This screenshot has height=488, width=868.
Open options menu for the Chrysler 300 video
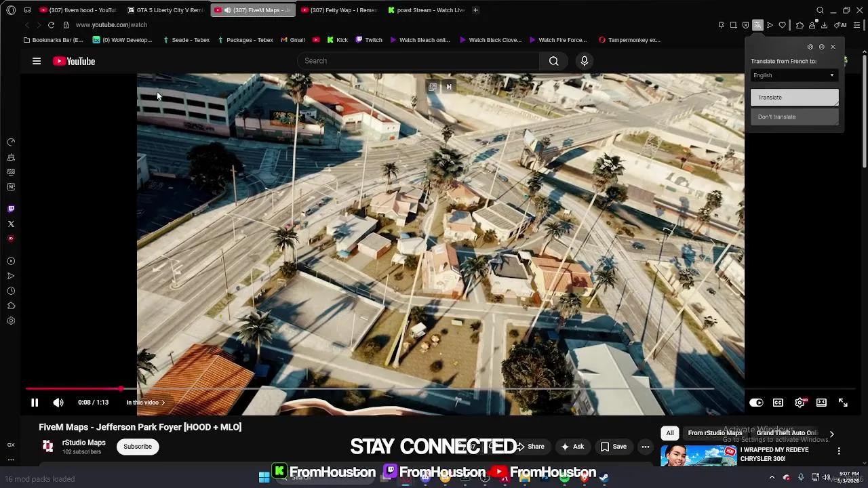click(839, 451)
